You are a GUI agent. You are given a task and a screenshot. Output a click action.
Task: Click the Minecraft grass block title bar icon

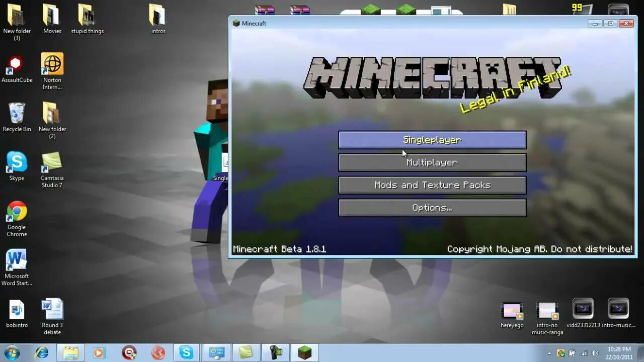(x=236, y=23)
